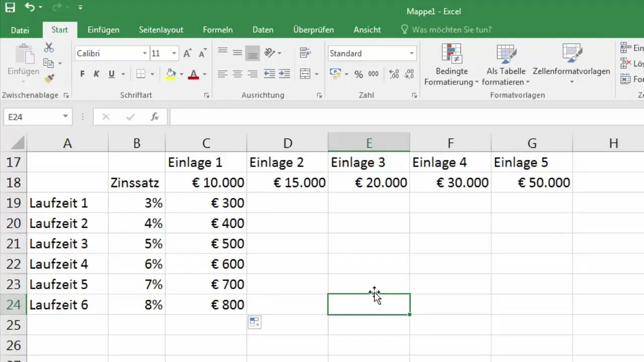Expand the underline style dropdown arrow
The height and width of the screenshot is (362, 644).
point(123,74)
